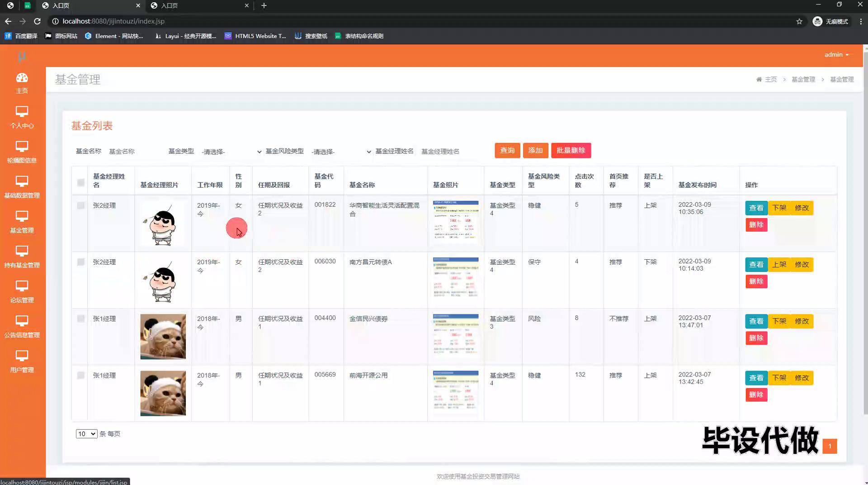Open the 表结构命名规则 bookmark
The height and width of the screenshot is (485, 868).
coord(359,36)
